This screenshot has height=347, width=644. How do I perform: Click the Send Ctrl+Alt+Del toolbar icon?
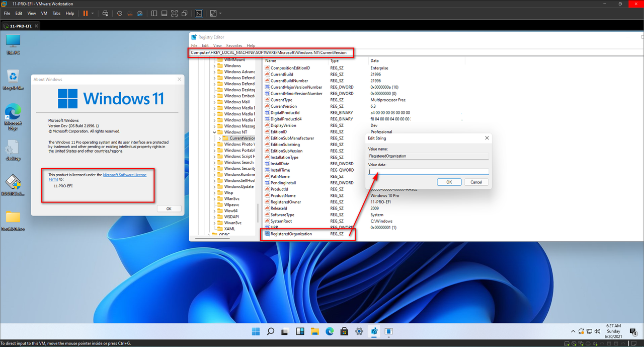[105, 13]
